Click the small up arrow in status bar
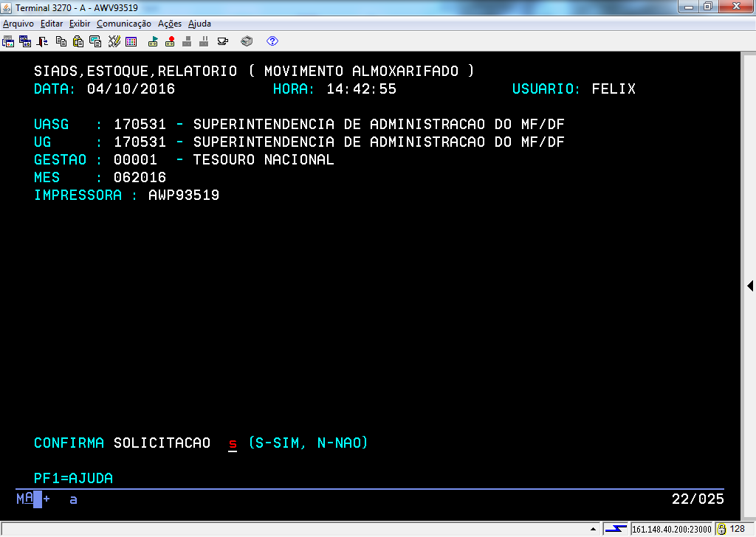 593,529
